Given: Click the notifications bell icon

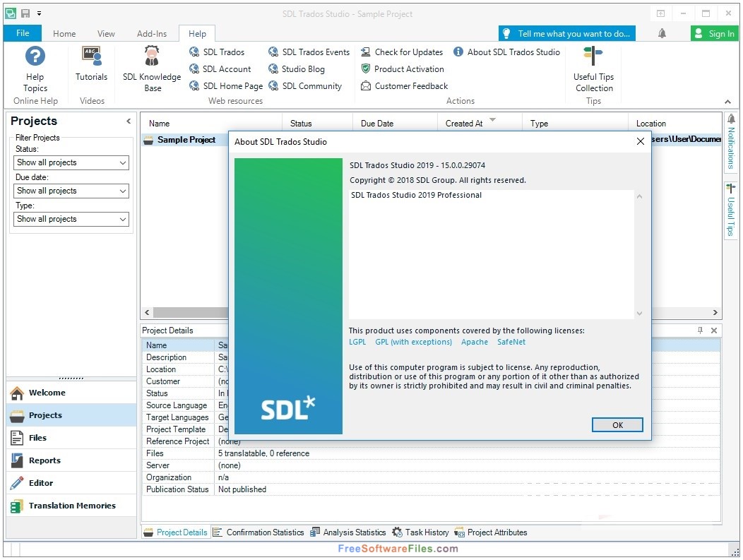Looking at the screenshot, I should pos(662,33).
